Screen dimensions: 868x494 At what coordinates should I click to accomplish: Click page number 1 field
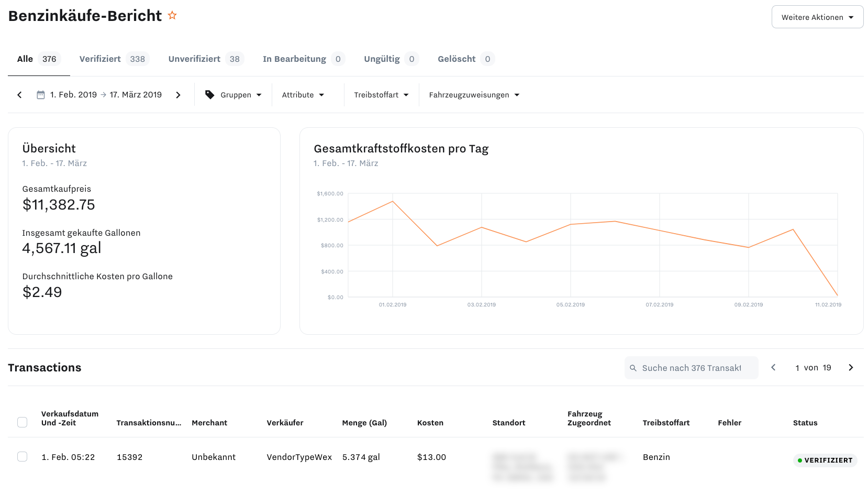[797, 368]
